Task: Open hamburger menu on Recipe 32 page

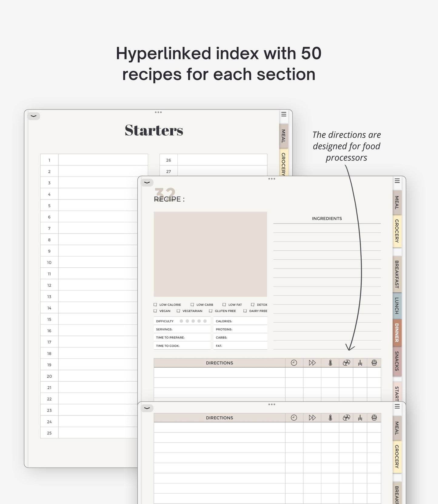Action: click(x=397, y=181)
